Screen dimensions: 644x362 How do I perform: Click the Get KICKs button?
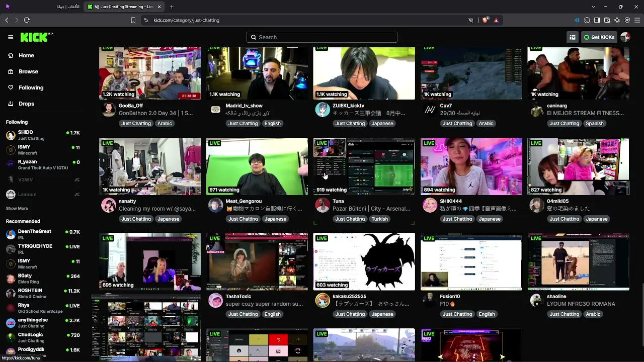(x=599, y=37)
